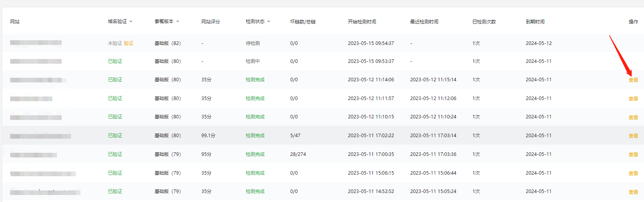Click the 检测中 status cell

point(253,61)
